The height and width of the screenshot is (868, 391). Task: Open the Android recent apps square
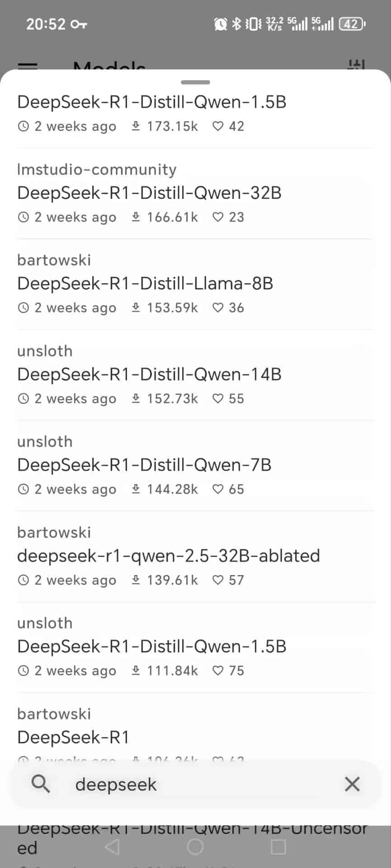point(278,847)
